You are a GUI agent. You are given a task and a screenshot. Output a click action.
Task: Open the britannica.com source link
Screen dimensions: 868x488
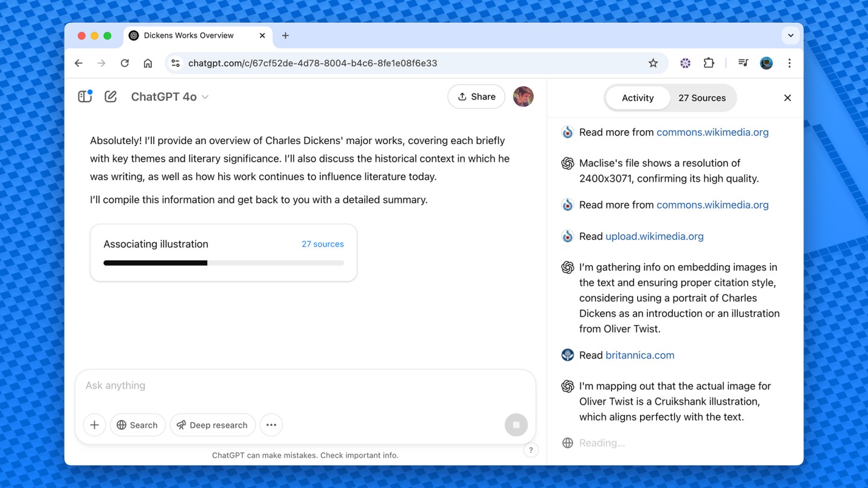[x=640, y=355]
